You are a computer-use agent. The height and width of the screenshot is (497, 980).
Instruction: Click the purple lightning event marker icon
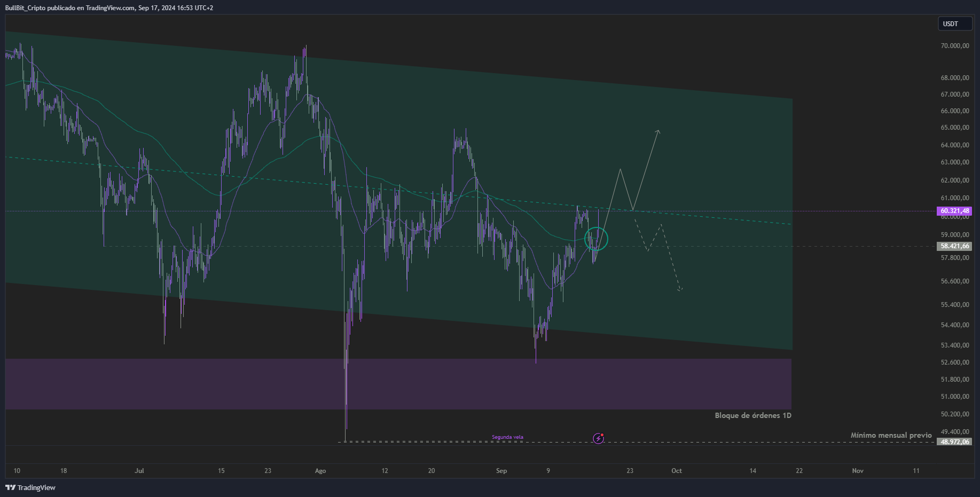(598, 438)
